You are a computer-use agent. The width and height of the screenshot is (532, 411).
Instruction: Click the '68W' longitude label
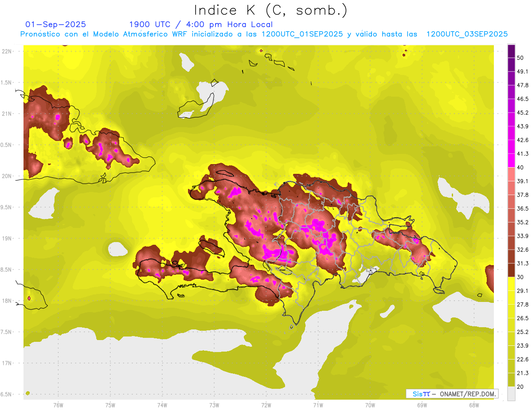474,405
